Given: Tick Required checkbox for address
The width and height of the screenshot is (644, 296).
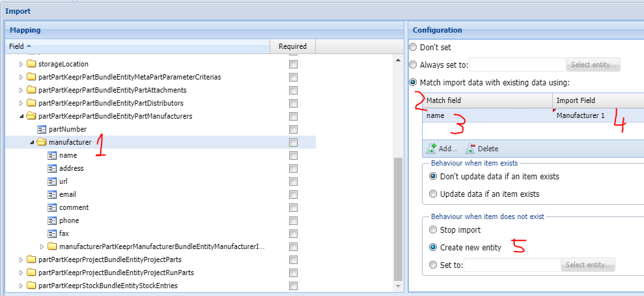Looking at the screenshot, I should coord(293,169).
